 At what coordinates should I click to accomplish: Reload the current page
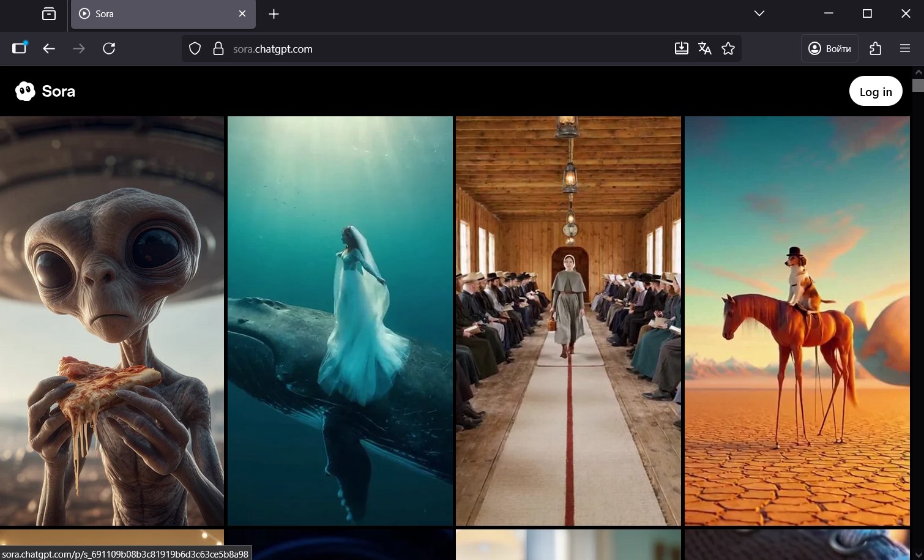(x=109, y=48)
